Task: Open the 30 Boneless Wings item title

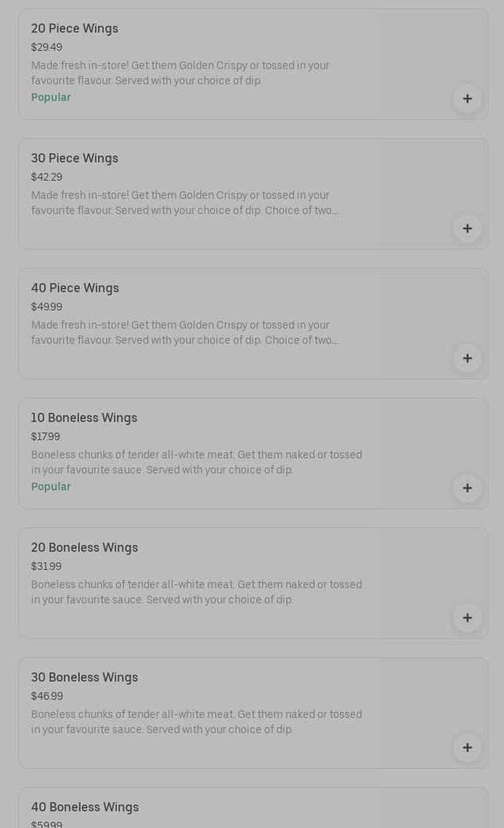Action: [84, 678]
